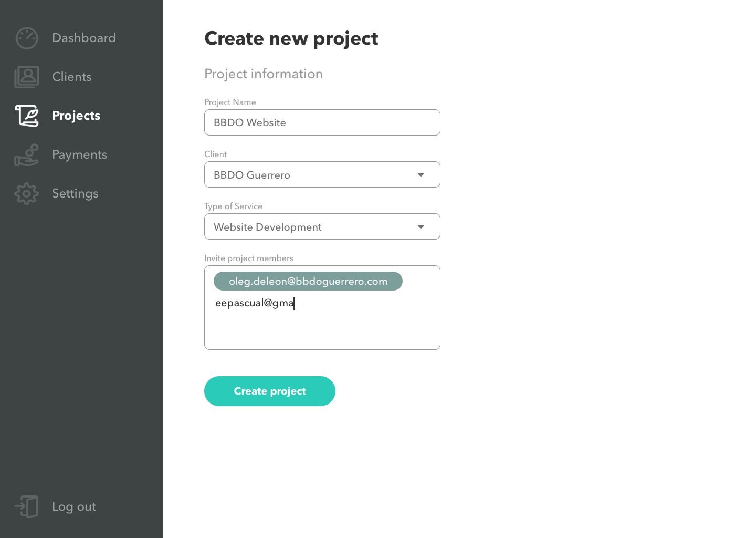Go to the Clients section
756x538 pixels.
(x=72, y=77)
